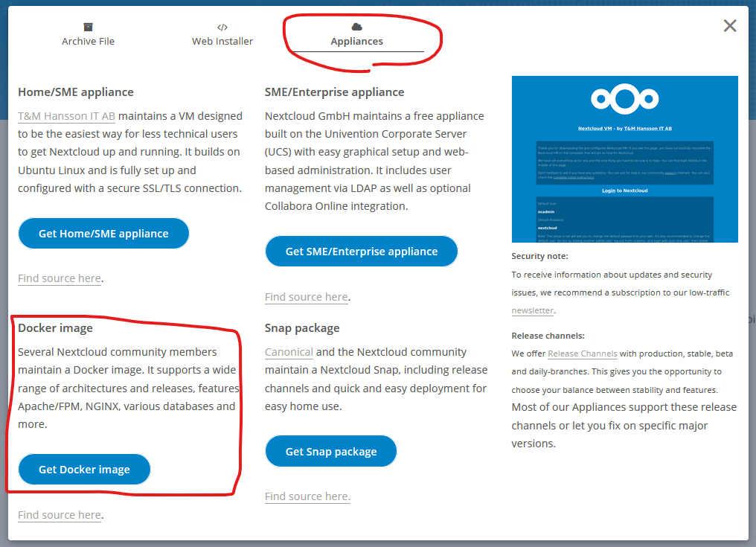The height and width of the screenshot is (547, 756).
Task: Click the Archive File box icon
Action: click(x=88, y=27)
